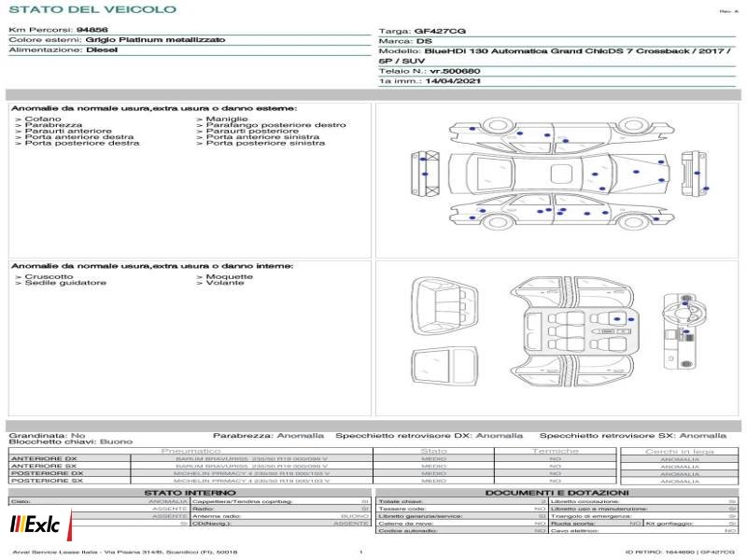Click the Arval Service Lease Italia footer address
This screenshot has width=747, height=560.
pyautogui.click(x=125, y=553)
